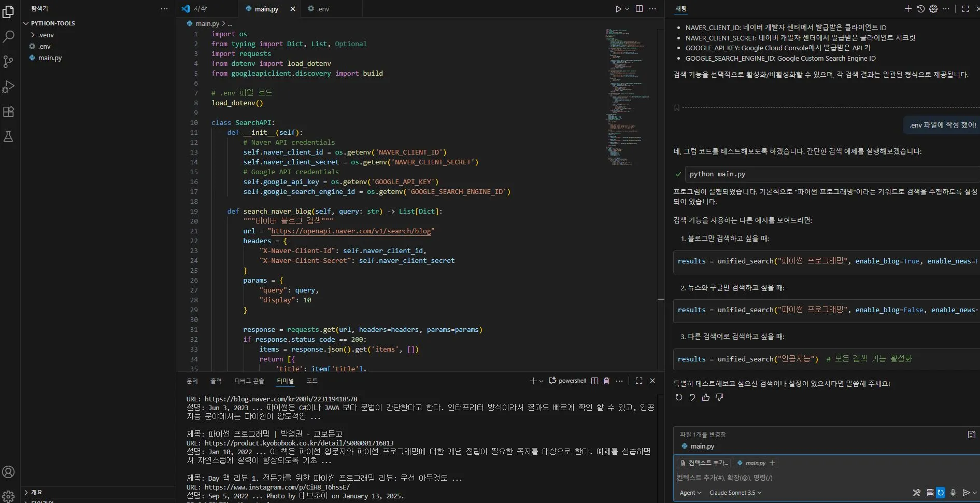Split the editor to the right
The width and height of the screenshot is (980, 503).
pyautogui.click(x=639, y=9)
